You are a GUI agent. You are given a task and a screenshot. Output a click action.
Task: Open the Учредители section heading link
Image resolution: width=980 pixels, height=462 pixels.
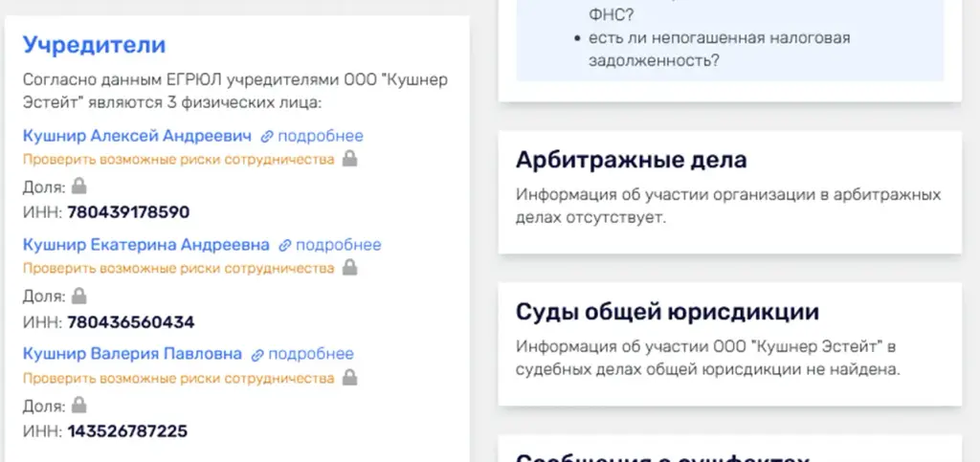(95, 45)
